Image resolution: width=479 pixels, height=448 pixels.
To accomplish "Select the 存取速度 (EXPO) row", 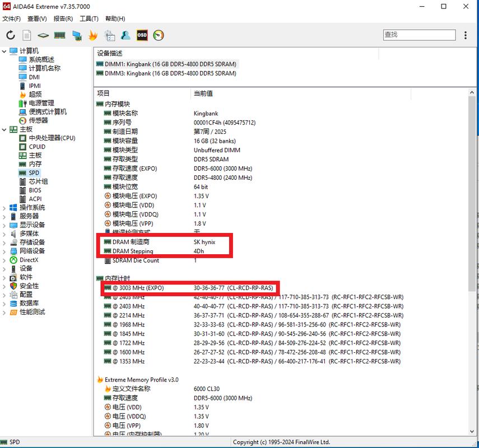I will pyautogui.click(x=178, y=168).
